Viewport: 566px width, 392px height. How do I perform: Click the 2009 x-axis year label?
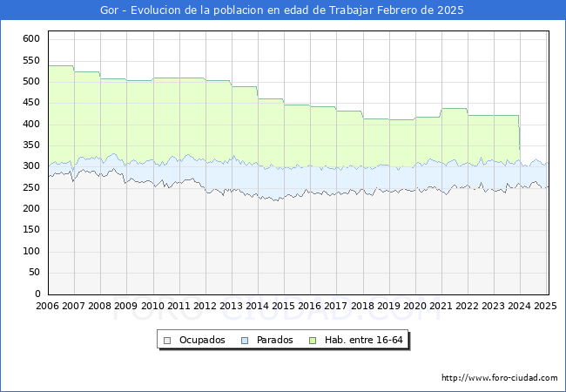[x=125, y=306]
